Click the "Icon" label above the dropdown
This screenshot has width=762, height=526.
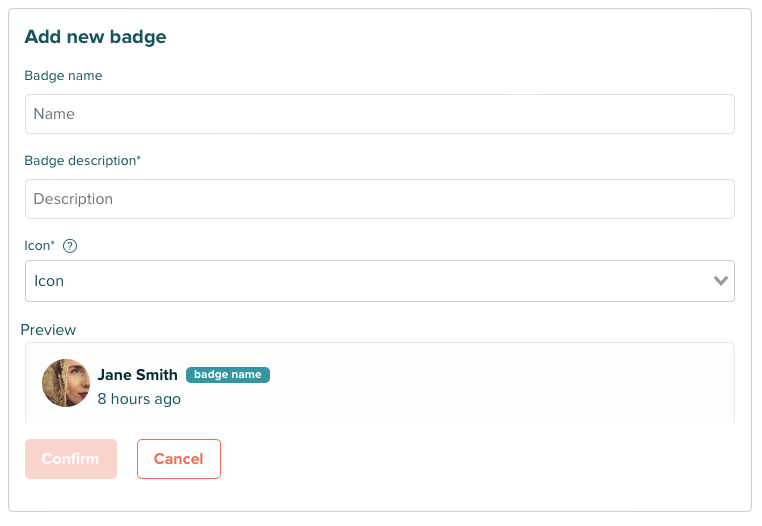point(36,245)
